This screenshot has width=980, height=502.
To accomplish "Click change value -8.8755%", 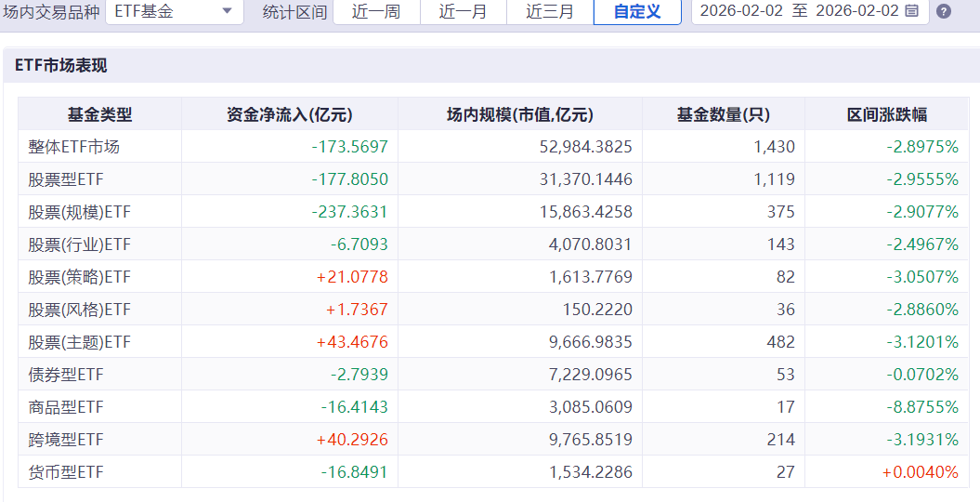I will [922, 407].
